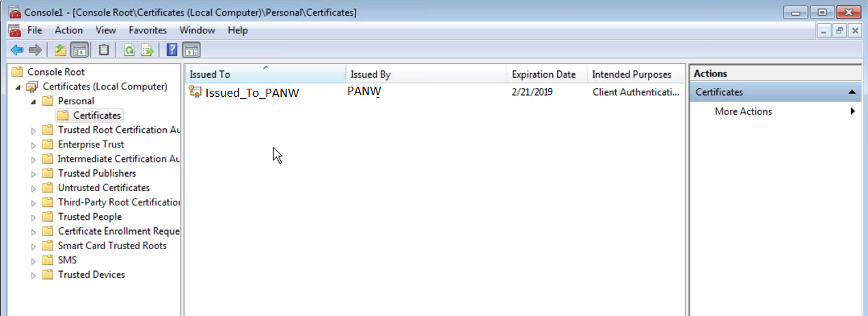The width and height of the screenshot is (868, 316).
Task: Expand Intermediate Certification Authorities node
Action: coord(33,159)
